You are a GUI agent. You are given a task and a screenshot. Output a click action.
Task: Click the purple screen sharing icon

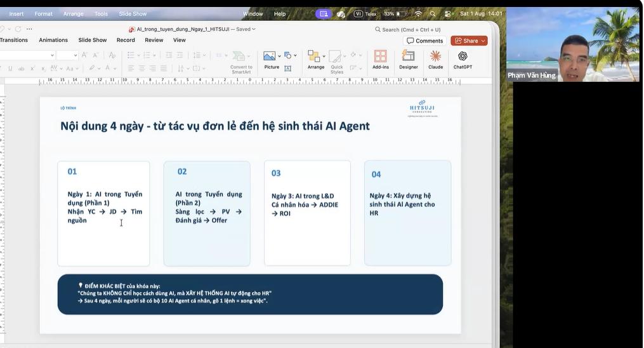[324, 13]
